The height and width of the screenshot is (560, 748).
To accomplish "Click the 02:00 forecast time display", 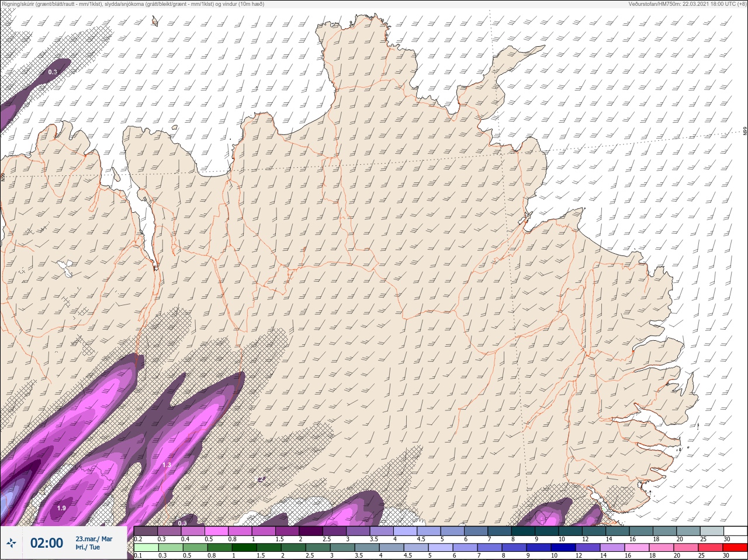I will (x=47, y=543).
